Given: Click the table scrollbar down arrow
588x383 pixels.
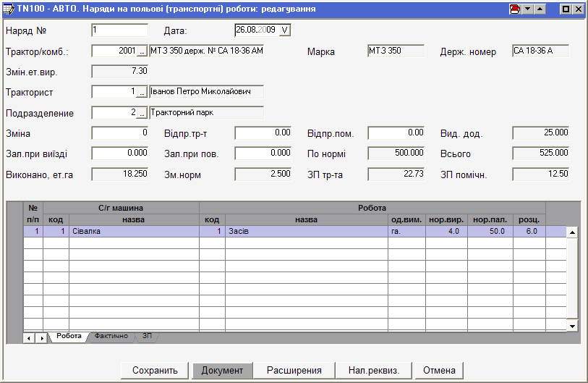Looking at the screenshot, I should pos(572,327).
